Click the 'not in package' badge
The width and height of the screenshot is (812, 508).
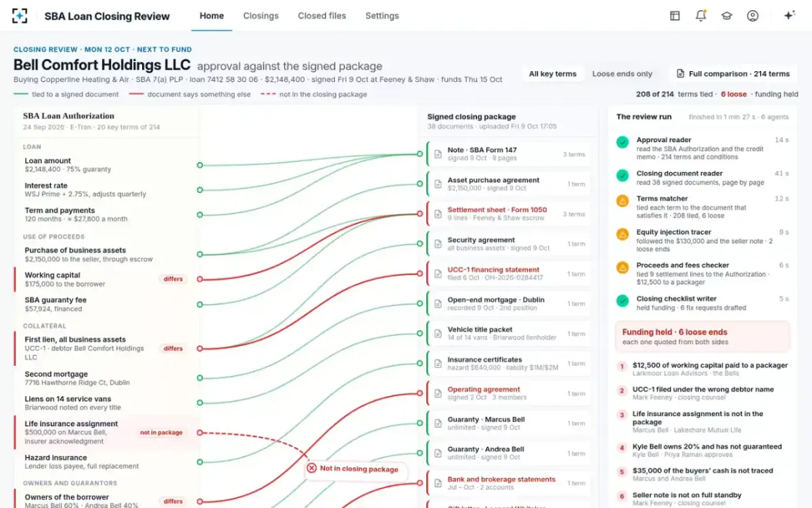(x=160, y=432)
